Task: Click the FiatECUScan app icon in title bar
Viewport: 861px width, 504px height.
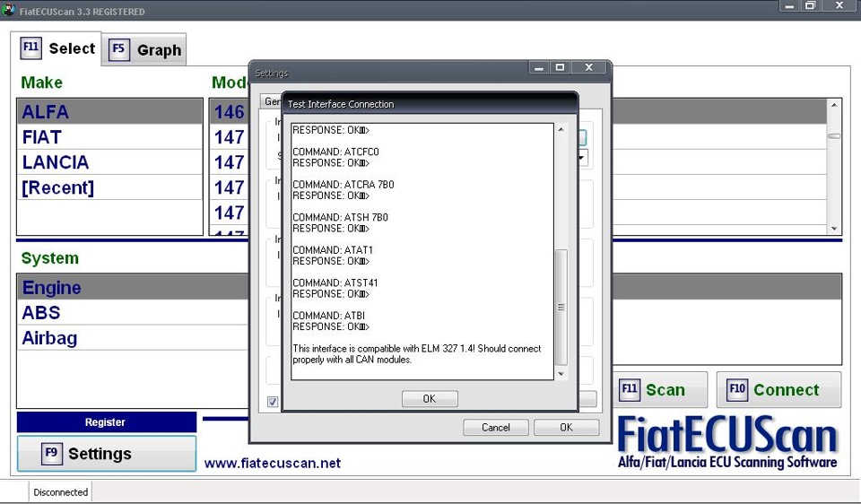Action: coord(9,11)
